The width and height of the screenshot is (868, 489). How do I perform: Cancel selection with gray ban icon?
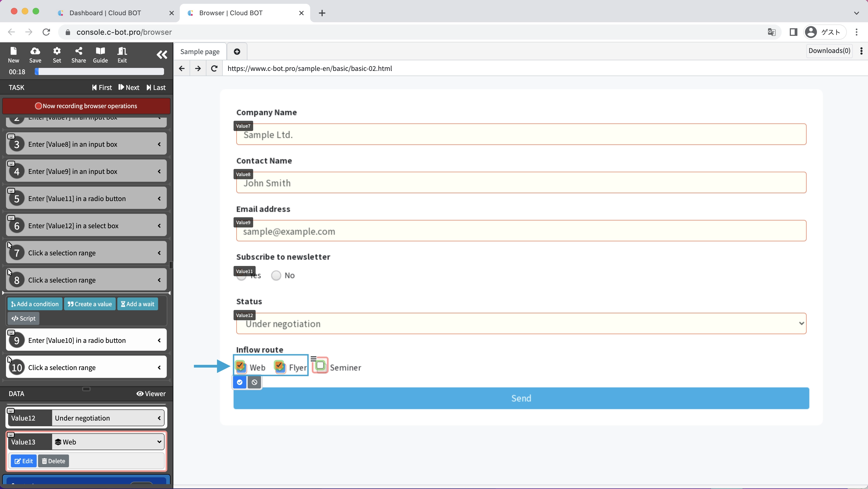click(x=255, y=382)
